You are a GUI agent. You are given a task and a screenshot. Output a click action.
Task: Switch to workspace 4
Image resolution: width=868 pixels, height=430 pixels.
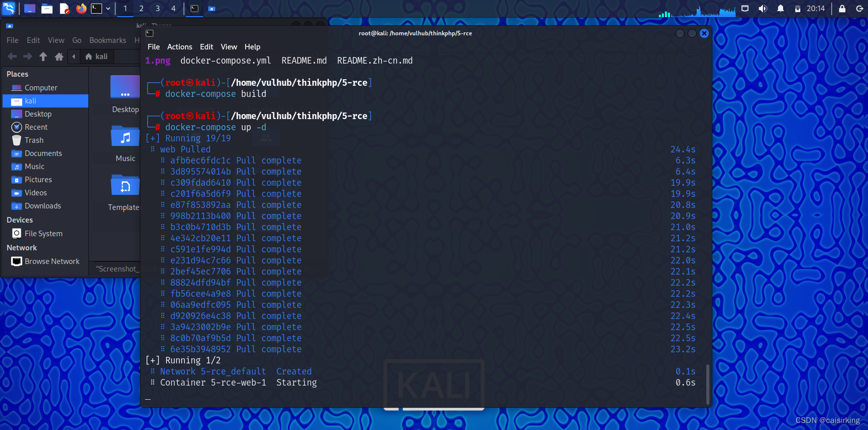point(173,9)
